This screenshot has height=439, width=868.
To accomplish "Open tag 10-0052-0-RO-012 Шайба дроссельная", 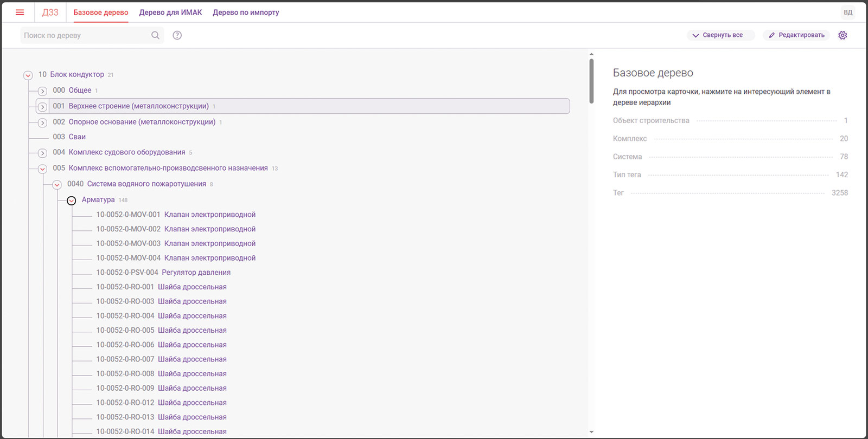I will tap(161, 403).
